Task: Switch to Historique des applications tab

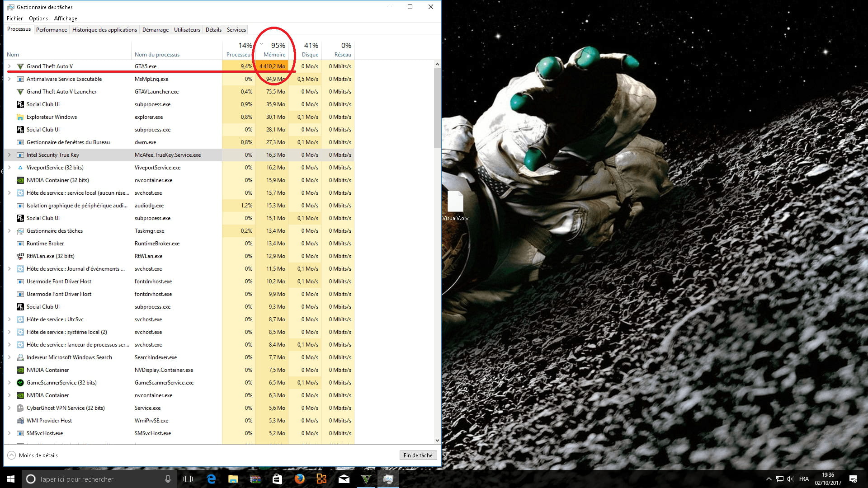Action: [104, 30]
